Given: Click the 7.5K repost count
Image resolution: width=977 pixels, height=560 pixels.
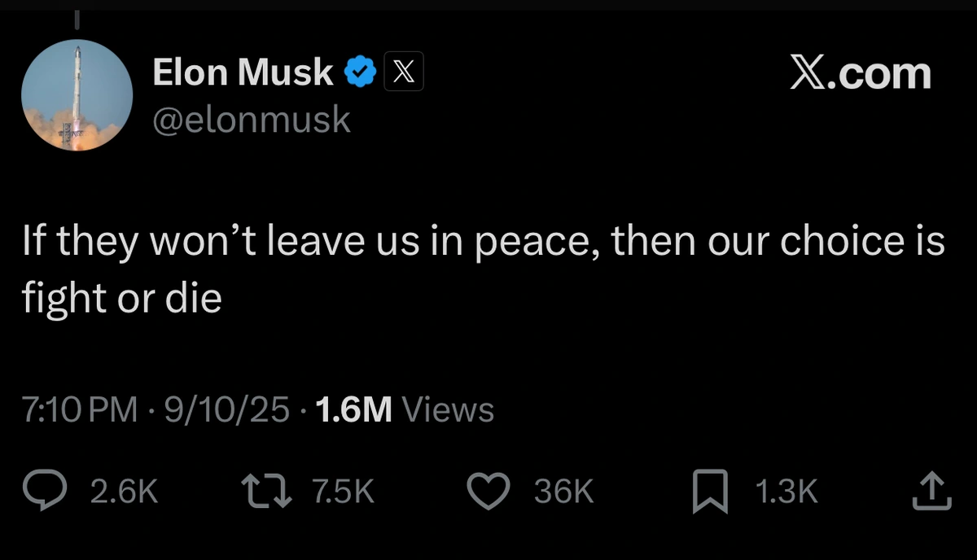Looking at the screenshot, I should [x=342, y=492].
